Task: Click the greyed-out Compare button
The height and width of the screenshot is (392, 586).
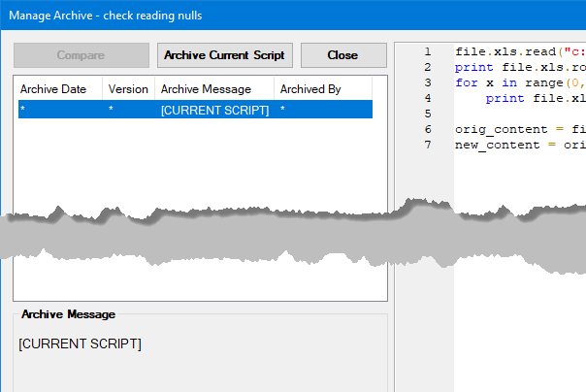Action: click(81, 55)
